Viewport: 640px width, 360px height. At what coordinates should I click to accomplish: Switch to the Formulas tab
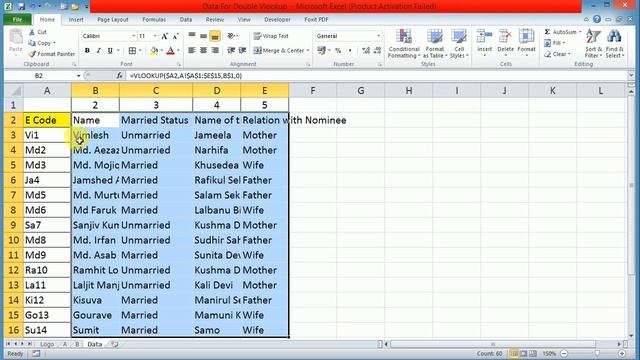tap(154, 20)
